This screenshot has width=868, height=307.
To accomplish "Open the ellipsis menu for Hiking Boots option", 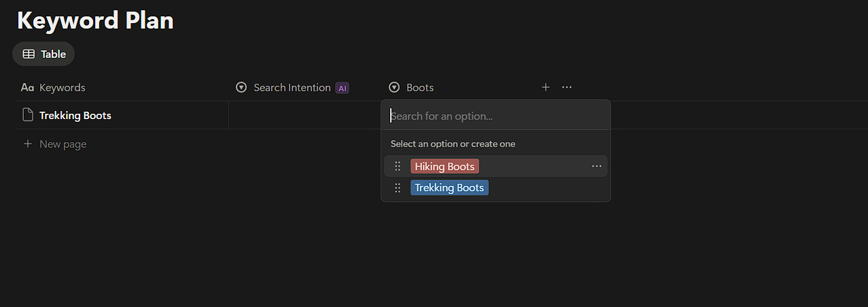I will pos(597,166).
